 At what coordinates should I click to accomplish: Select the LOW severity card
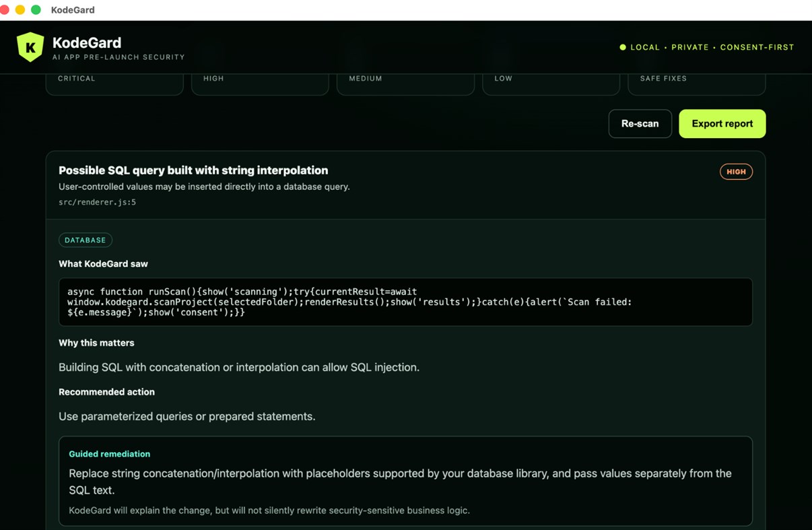point(551,84)
